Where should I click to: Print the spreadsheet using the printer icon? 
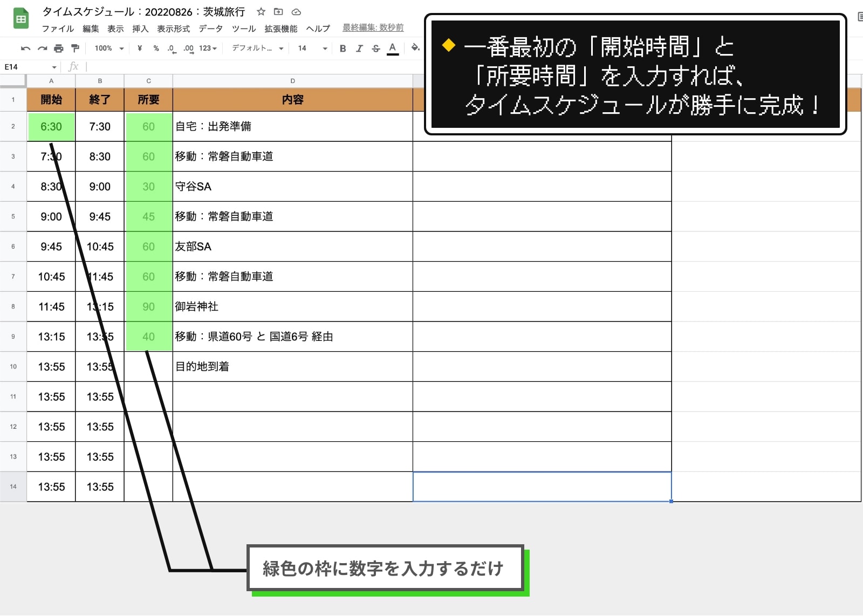59,49
